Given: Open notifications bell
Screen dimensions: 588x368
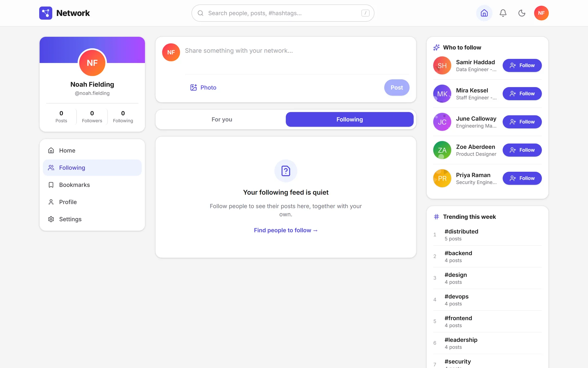Looking at the screenshot, I should [x=503, y=13].
